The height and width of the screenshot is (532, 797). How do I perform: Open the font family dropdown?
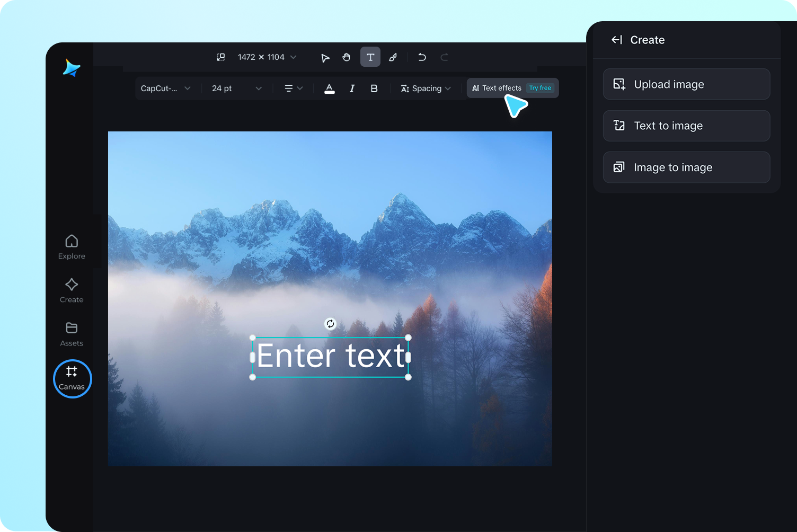166,88
